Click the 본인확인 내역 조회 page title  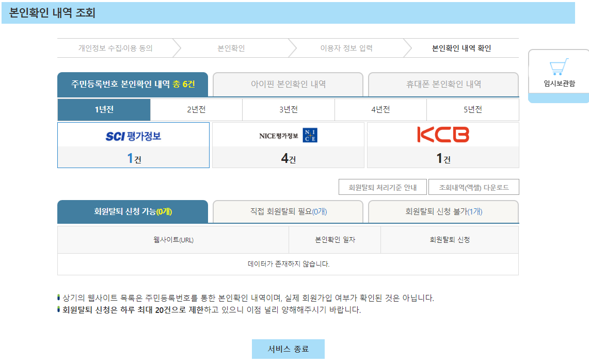point(52,13)
